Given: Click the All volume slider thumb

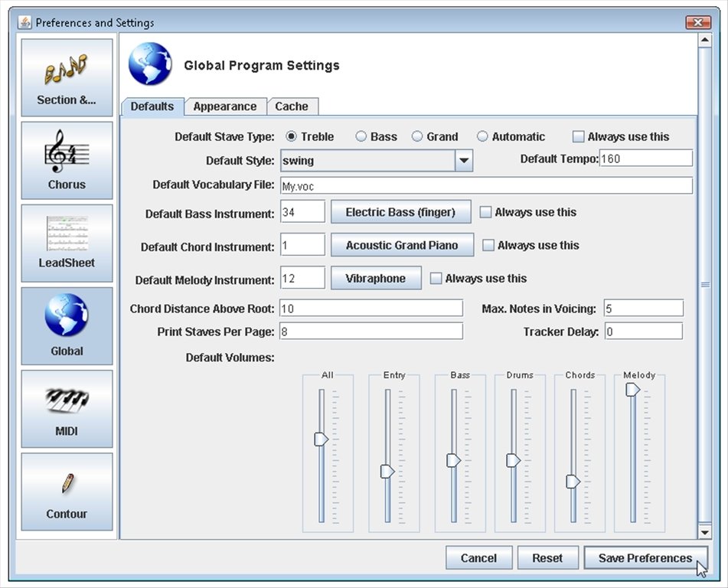Looking at the screenshot, I should point(322,439).
